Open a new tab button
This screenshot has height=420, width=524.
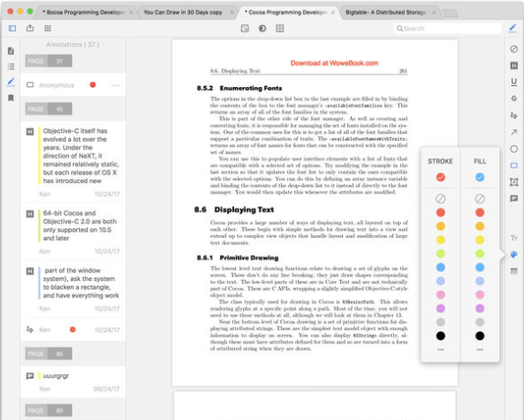pyautogui.click(x=450, y=13)
